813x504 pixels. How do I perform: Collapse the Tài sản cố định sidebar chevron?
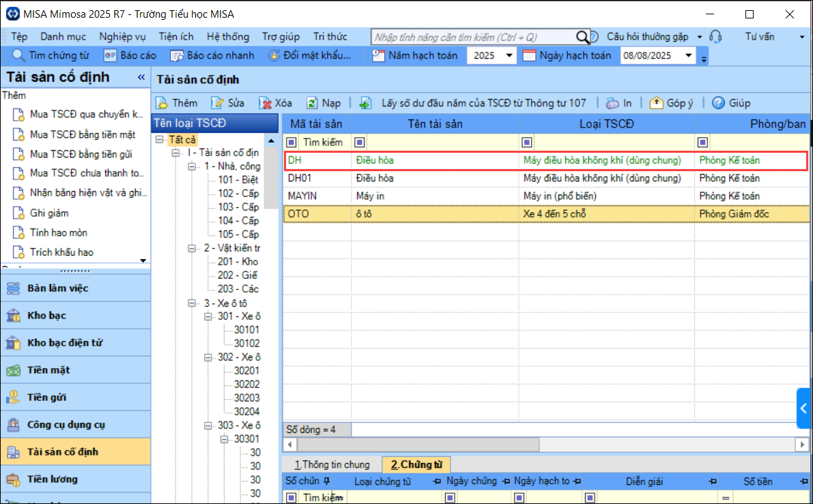[141, 77]
